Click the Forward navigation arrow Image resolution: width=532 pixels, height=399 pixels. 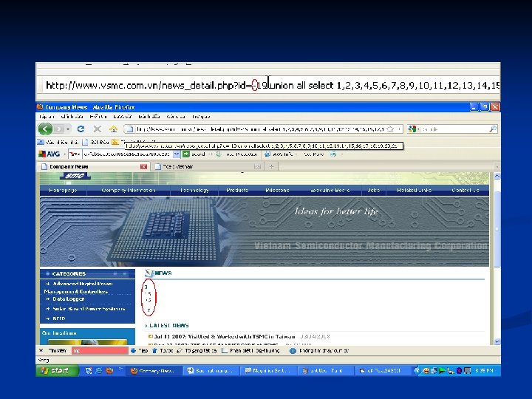58,129
